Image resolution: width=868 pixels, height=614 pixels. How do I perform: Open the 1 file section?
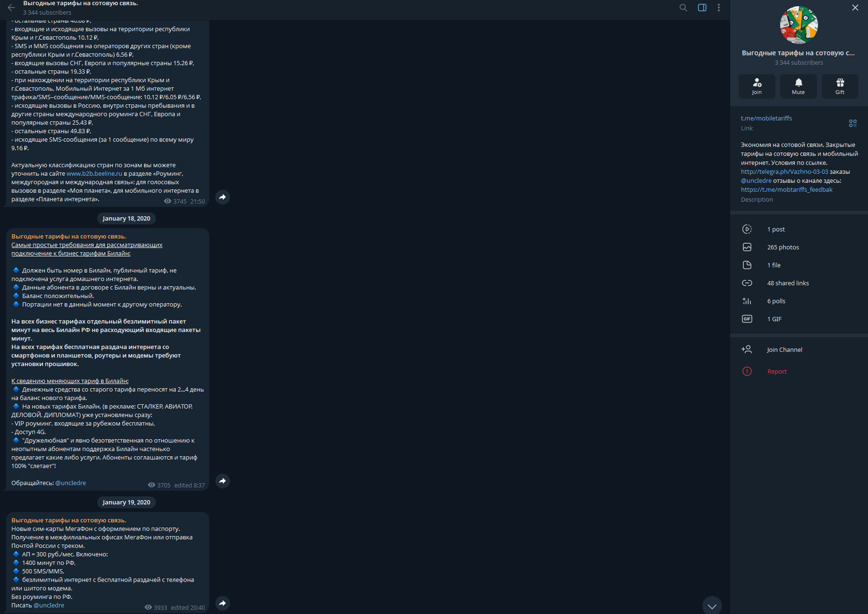click(799, 265)
